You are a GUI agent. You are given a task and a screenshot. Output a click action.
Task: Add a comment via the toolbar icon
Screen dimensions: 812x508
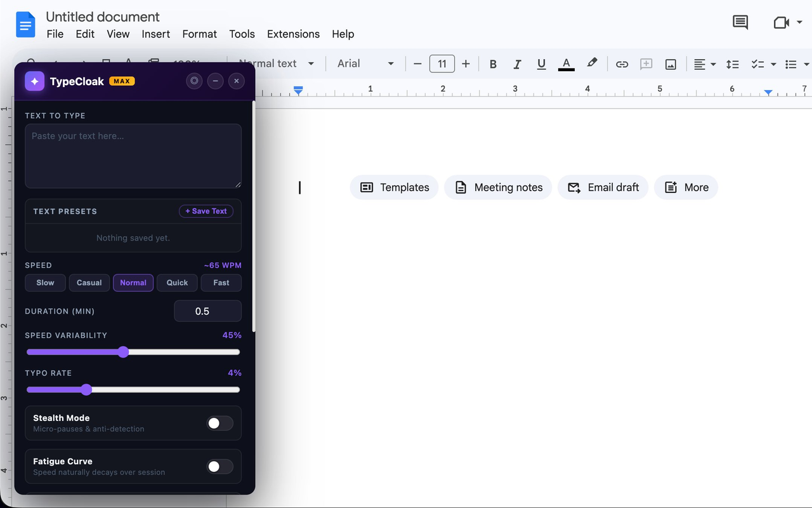pyautogui.click(x=646, y=63)
